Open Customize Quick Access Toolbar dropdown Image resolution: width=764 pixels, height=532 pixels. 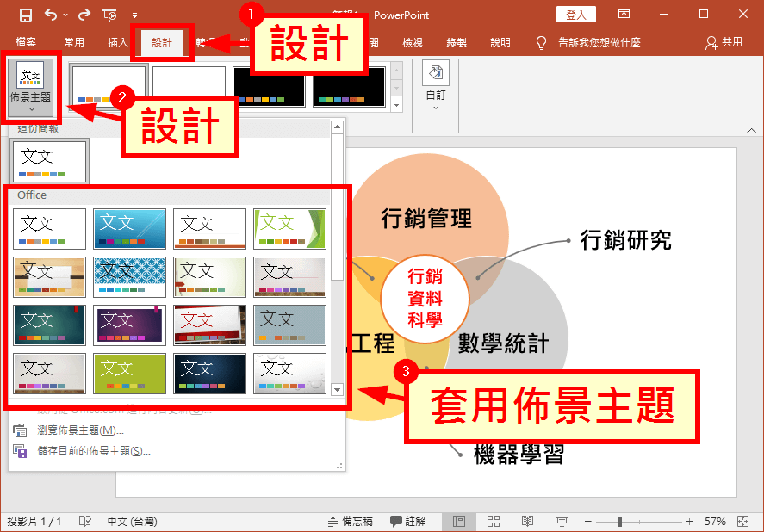134,15
